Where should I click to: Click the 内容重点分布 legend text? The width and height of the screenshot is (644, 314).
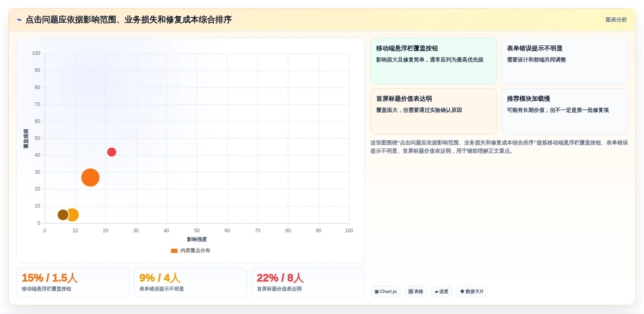195,251
